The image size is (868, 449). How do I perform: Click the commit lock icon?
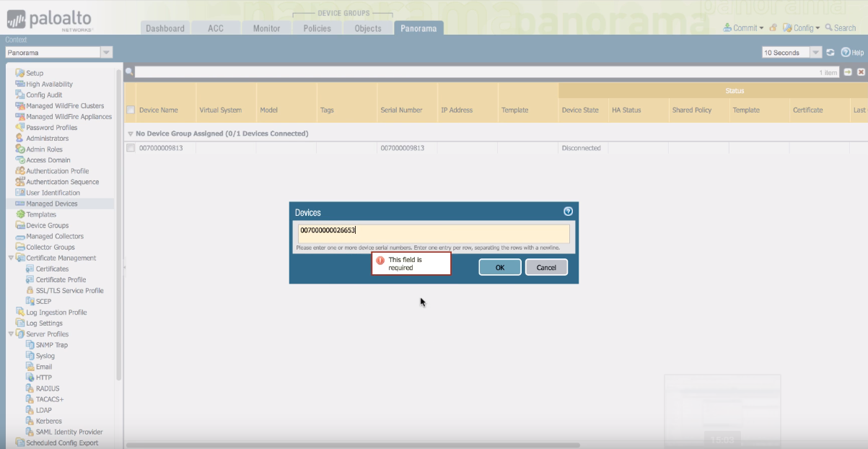tap(773, 28)
